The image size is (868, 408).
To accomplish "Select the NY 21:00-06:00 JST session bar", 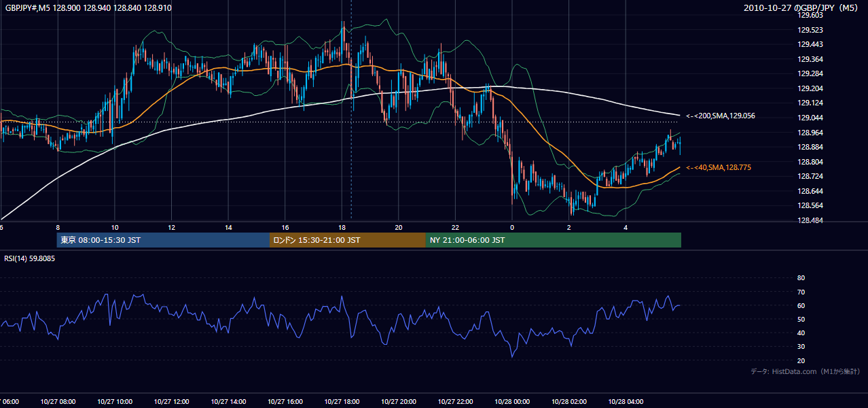I will (x=554, y=240).
